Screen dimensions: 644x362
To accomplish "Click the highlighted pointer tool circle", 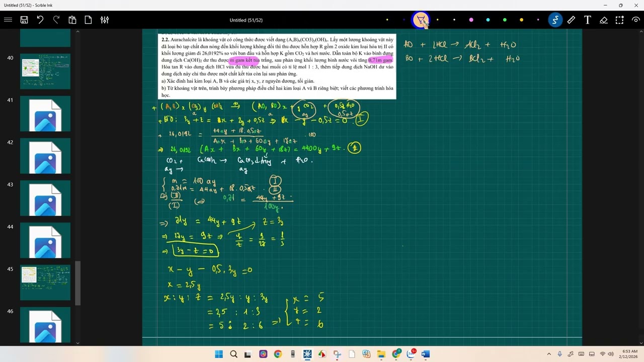I will (421, 20).
